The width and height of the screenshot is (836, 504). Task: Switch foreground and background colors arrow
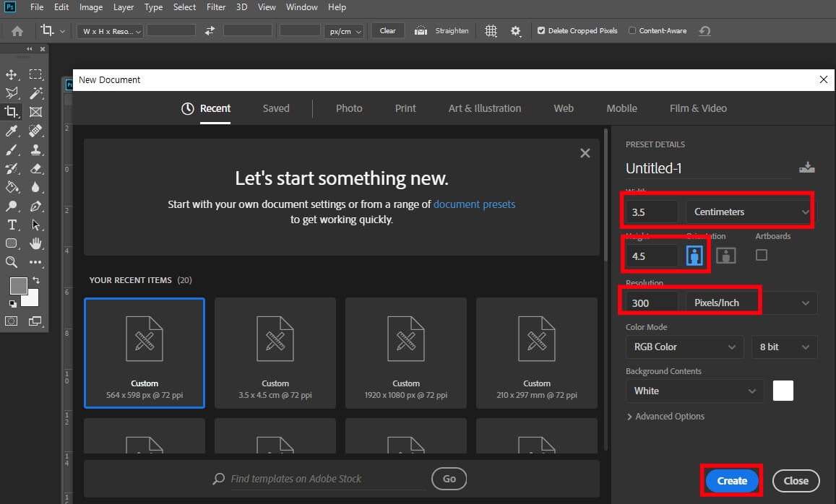(35, 279)
